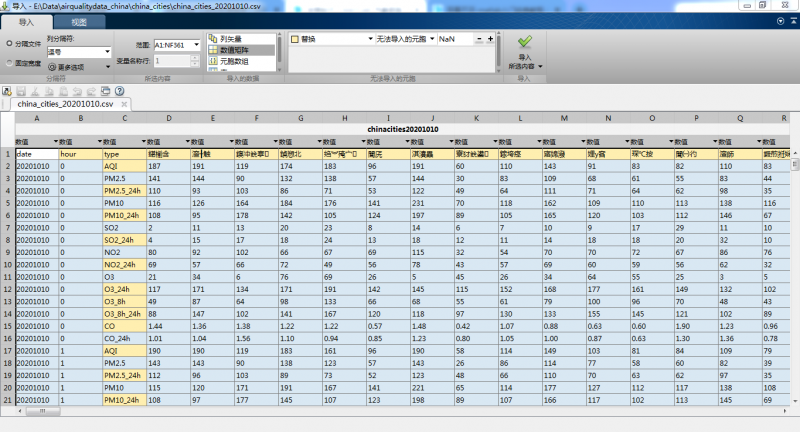This screenshot has height=432, width=800.
Task: Click the Undo arrow icon
Action: click(76, 90)
